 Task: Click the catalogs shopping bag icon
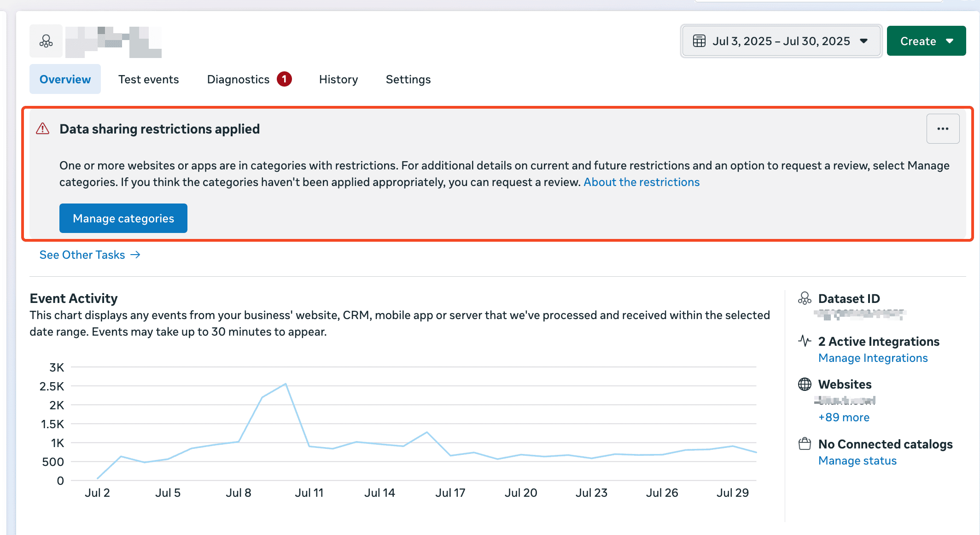(805, 444)
